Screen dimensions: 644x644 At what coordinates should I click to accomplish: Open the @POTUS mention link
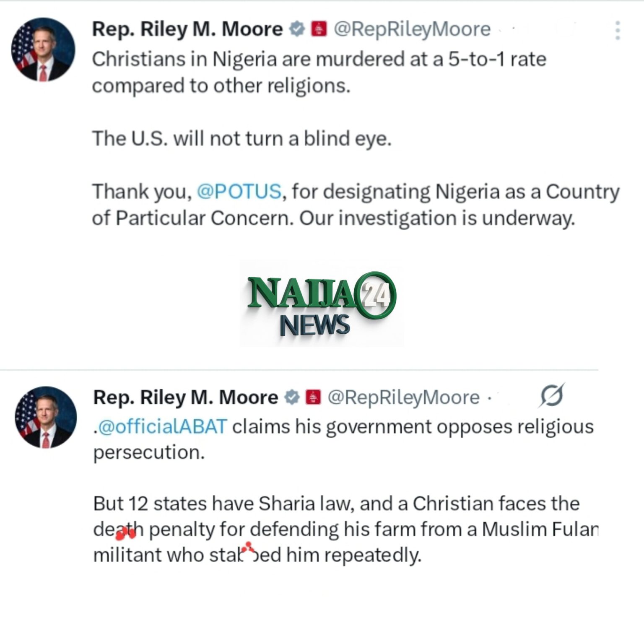click(x=239, y=192)
